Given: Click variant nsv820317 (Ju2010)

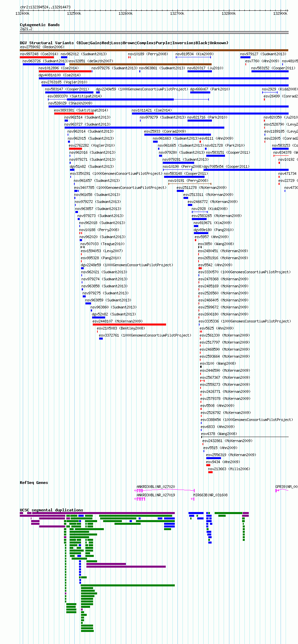Looking at the screenshot, I should point(200,71).
